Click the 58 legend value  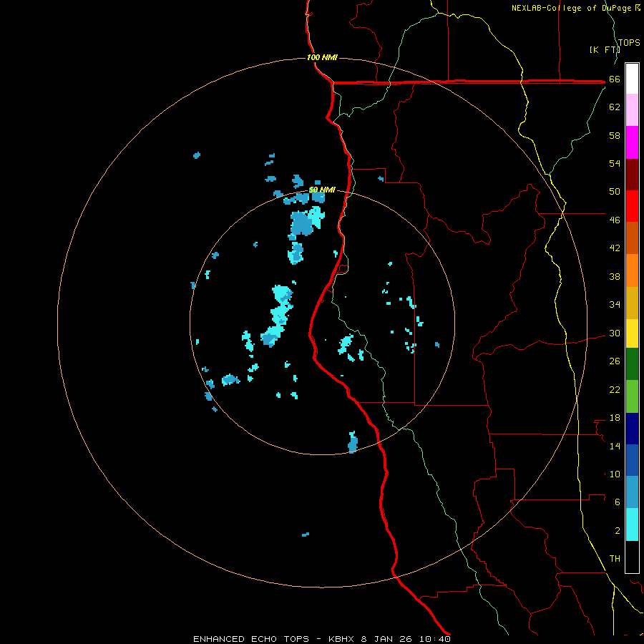click(x=615, y=135)
